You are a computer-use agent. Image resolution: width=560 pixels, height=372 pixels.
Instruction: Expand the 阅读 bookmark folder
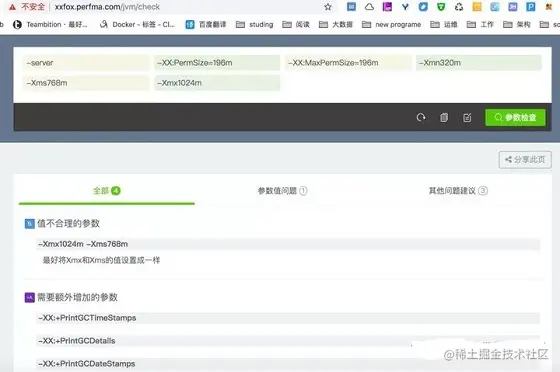click(296, 24)
